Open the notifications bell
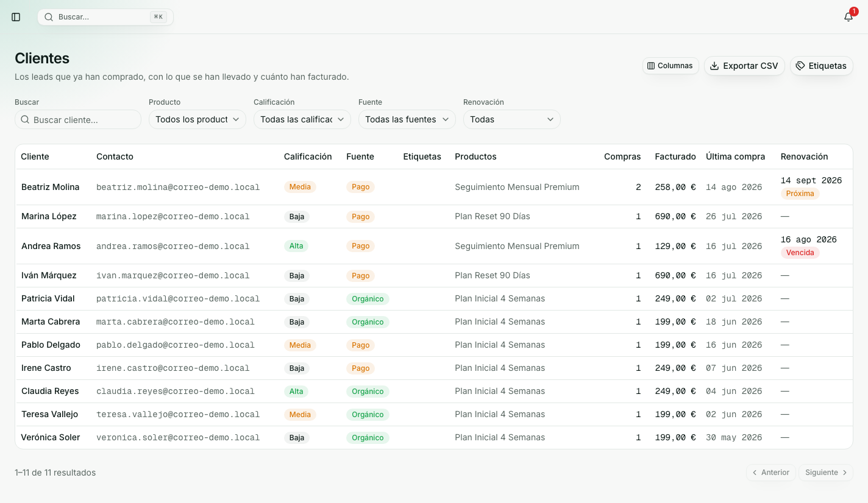 pyautogui.click(x=848, y=17)
